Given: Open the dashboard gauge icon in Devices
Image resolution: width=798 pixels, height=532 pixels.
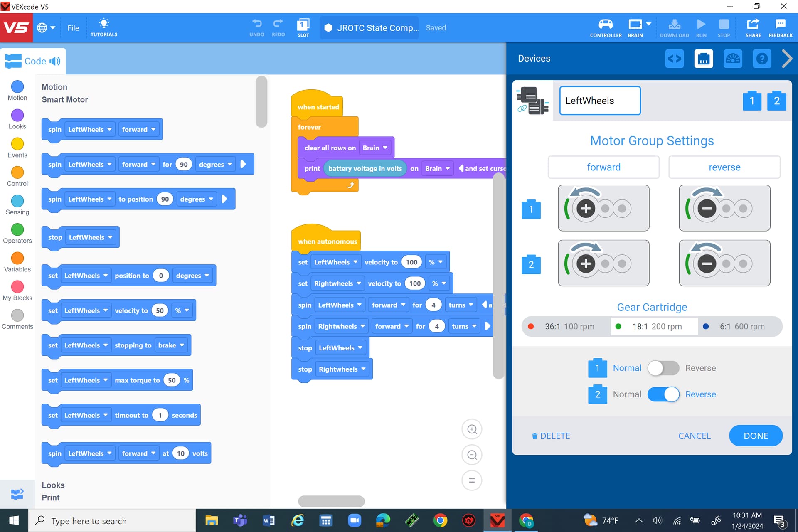Looking at the screenshot, I should point(732,59).
